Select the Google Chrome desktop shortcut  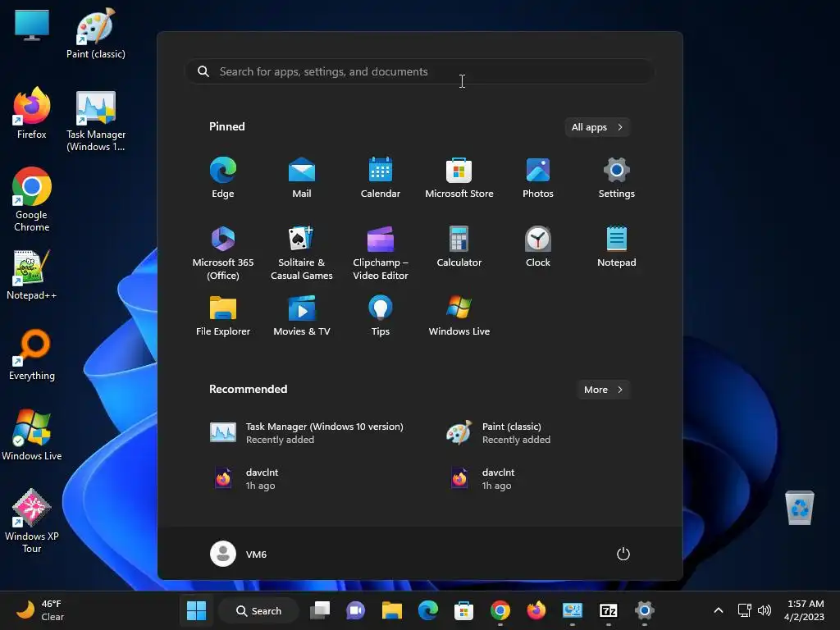coord(32,199)
